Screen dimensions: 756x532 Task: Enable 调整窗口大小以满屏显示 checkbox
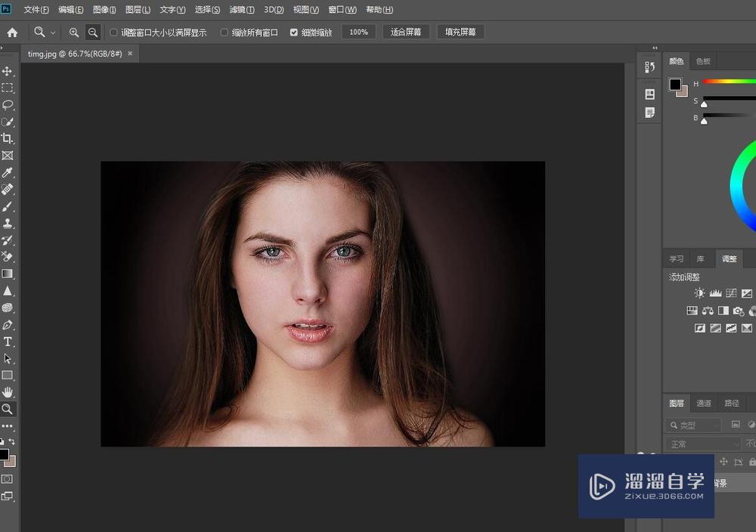pos(113,32)
